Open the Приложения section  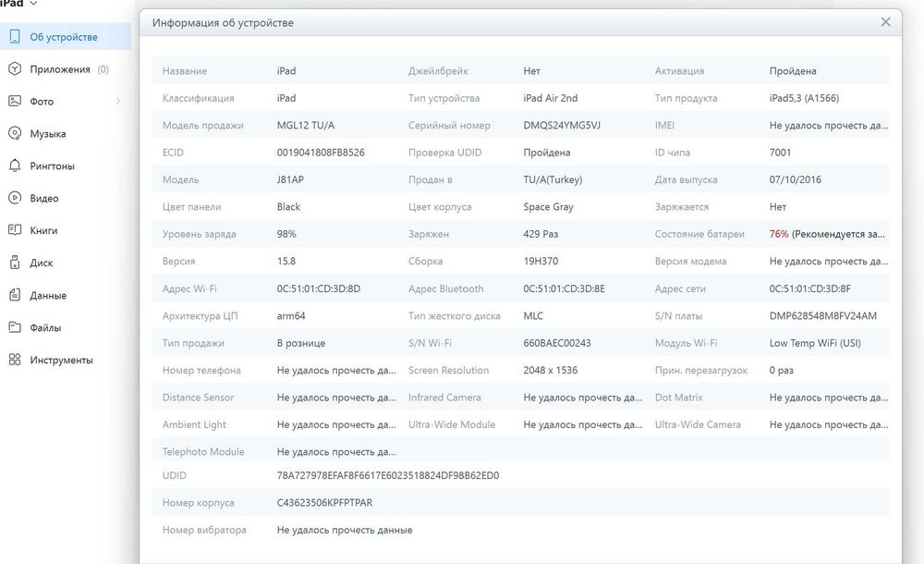pyautogui.click(x=66, y=69)
